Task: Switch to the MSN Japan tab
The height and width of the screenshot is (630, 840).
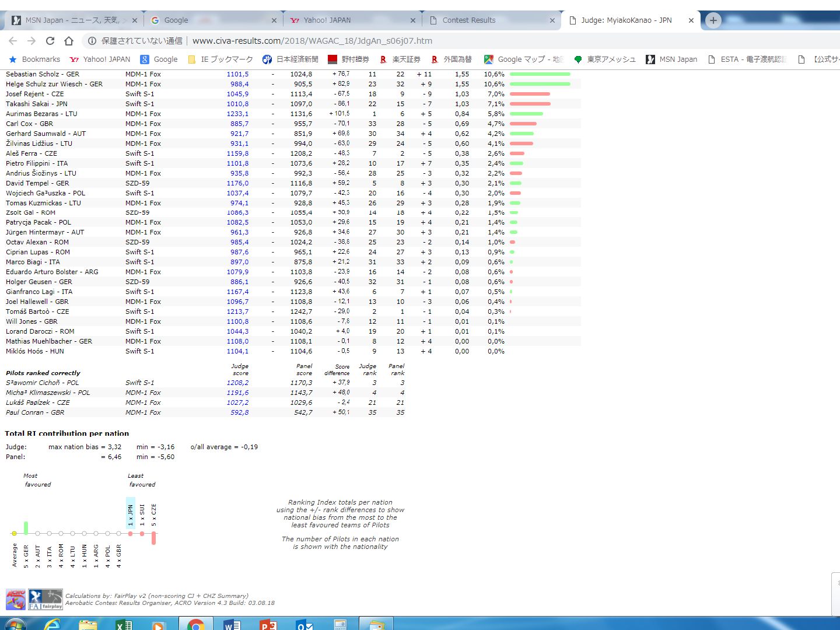Action: click(73, 20)
